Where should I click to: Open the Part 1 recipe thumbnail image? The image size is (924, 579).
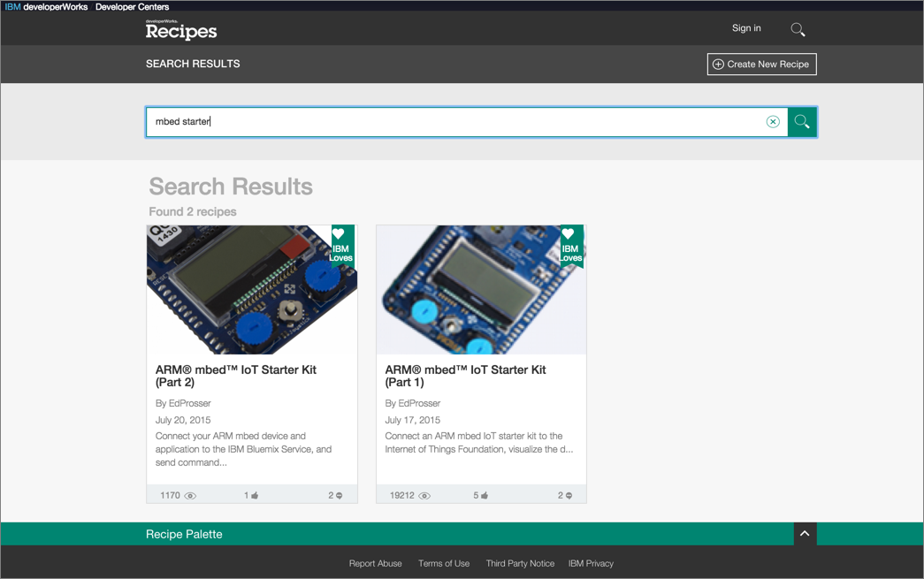(x=481, y=289)
